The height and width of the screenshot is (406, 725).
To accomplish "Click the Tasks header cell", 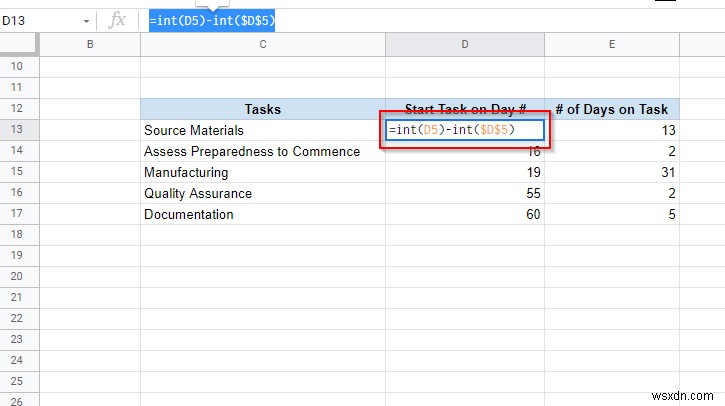I will coord(263,109).
